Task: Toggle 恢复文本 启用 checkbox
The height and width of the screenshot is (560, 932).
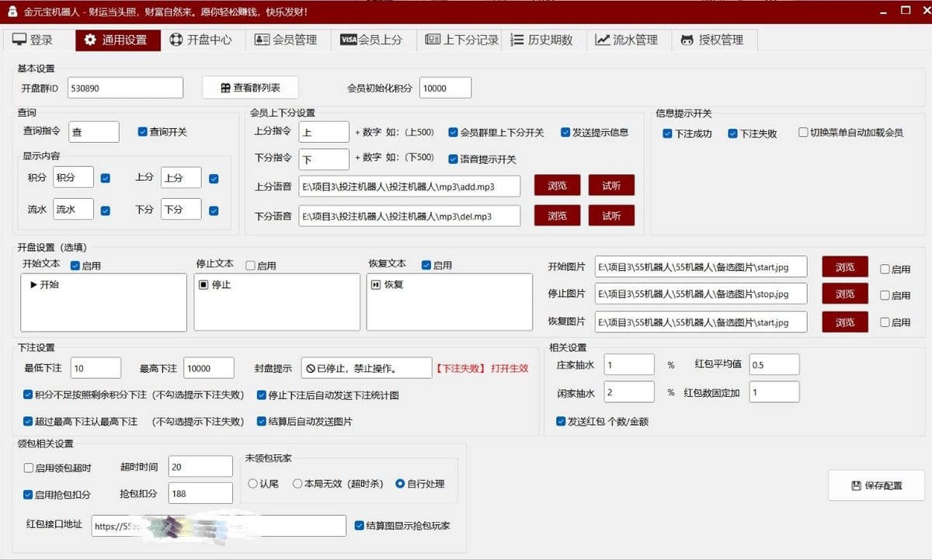Action: 426,266
